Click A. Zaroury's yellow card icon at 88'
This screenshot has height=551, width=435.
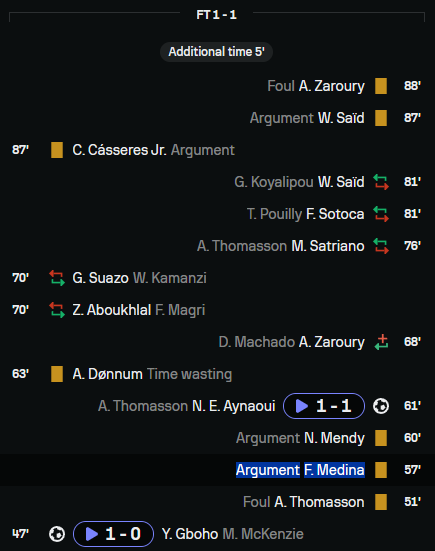pos(381,86)
